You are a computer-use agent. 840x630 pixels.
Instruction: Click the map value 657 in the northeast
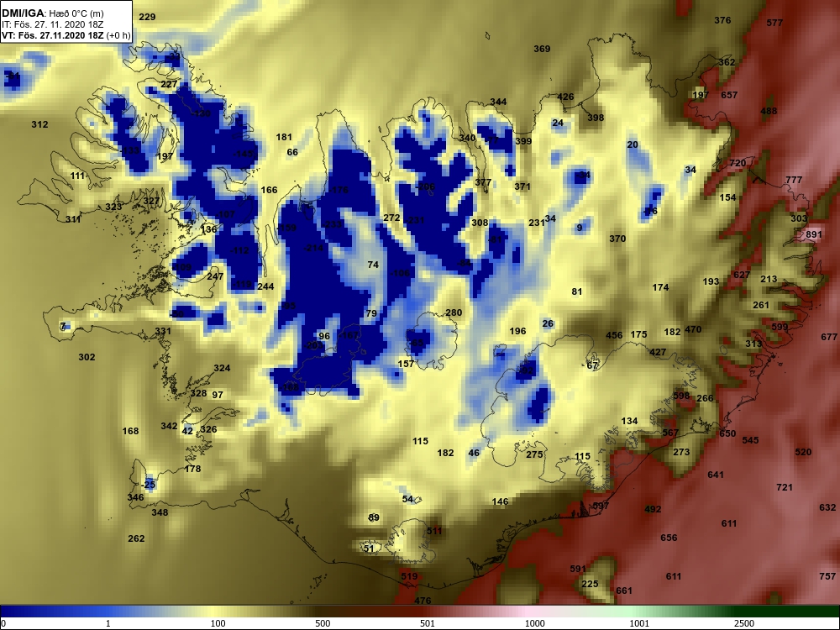coord(728,95)
